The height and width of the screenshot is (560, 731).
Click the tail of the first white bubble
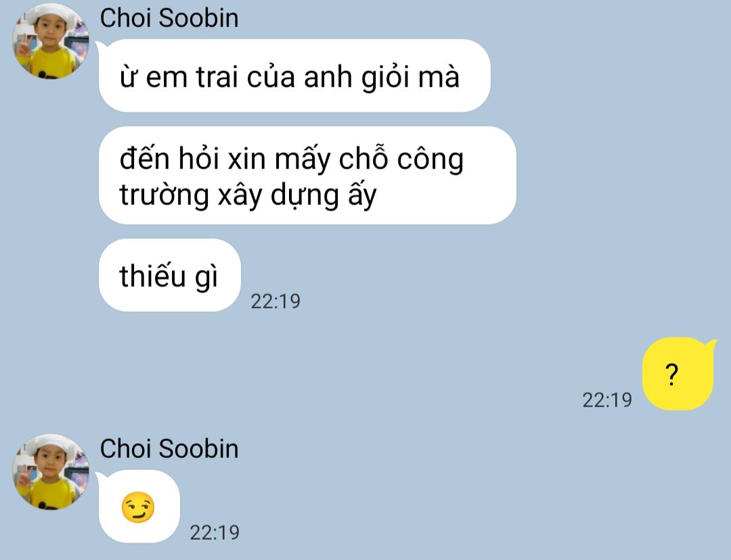click(101, 46)
